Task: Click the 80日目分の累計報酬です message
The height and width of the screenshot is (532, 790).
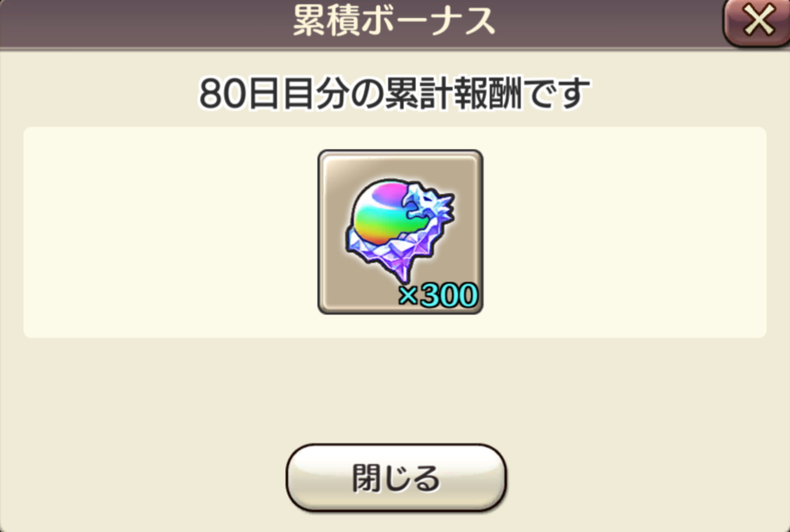Action: click(395, 94)
